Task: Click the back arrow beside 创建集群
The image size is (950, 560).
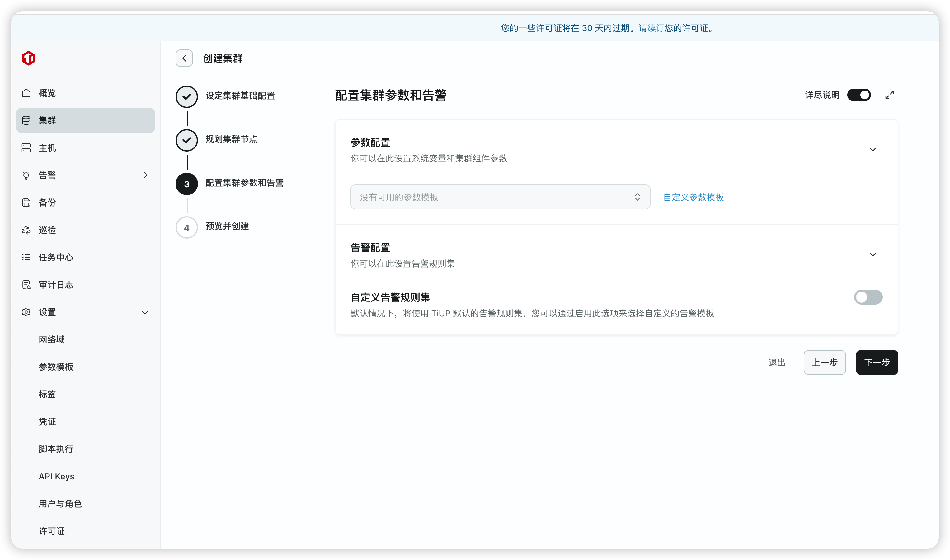Action: (184, 58)
